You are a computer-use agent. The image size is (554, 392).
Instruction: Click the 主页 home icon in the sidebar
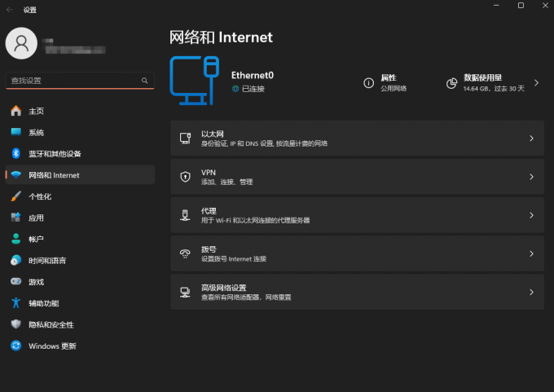click(16, 111)
